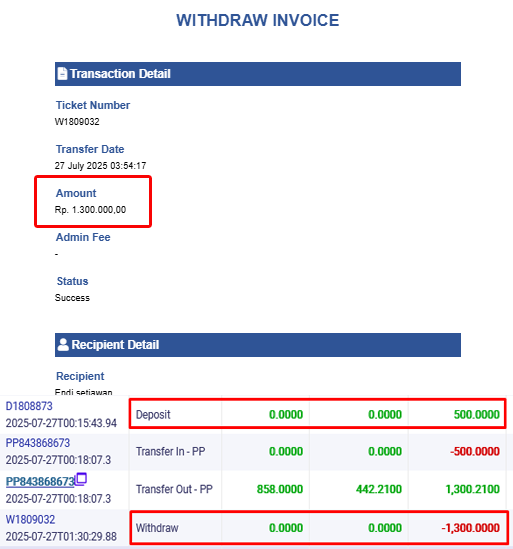
Task: Select the timestamp 2025-07-27T00:15:43.94
Action: (x=61, y=423)
